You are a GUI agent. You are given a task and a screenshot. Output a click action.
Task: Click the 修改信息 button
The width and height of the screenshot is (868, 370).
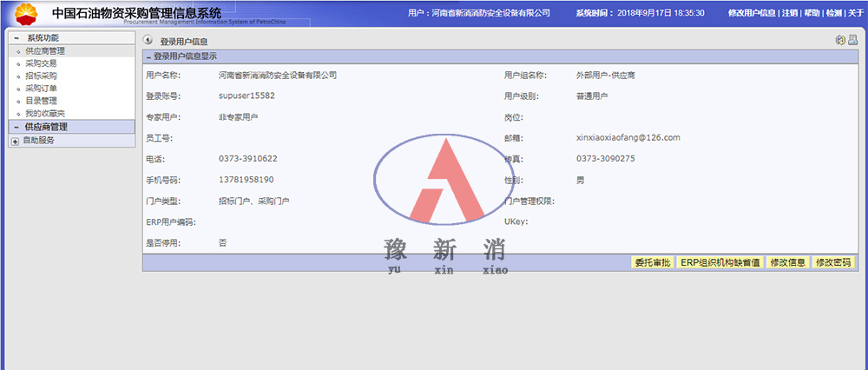tap(789, 262)
